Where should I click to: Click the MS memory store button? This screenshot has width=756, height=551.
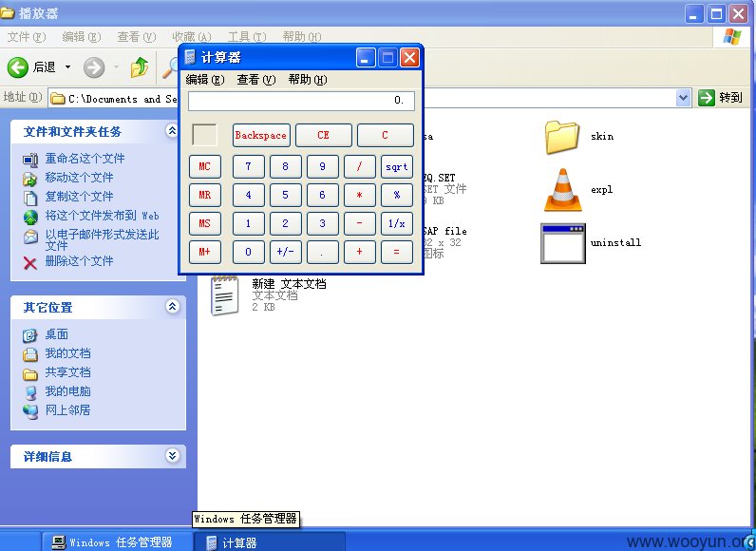205,223
